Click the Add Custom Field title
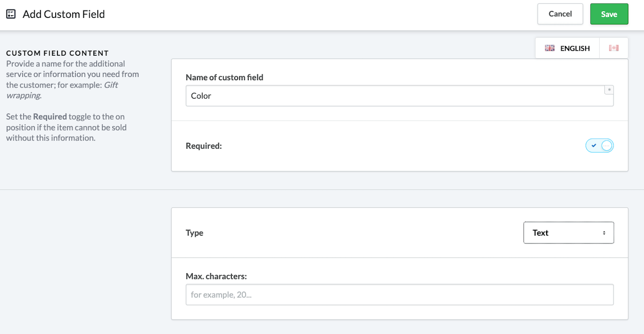Image resolution: width=644 pixels, height=334 pixels. (64, 14)
